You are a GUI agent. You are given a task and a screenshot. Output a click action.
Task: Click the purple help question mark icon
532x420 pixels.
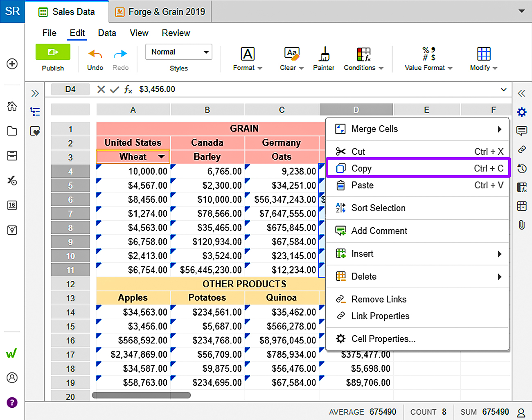[12, 402]
